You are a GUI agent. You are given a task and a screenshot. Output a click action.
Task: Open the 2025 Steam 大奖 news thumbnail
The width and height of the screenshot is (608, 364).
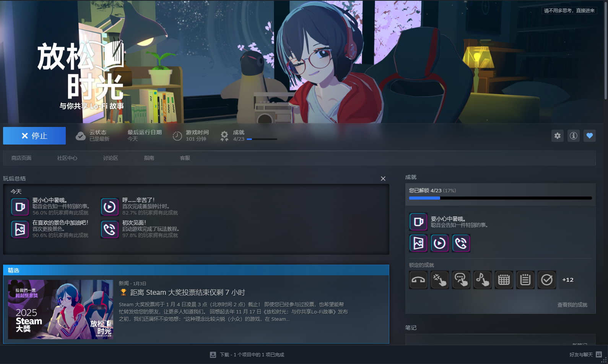tap(61, 309)
